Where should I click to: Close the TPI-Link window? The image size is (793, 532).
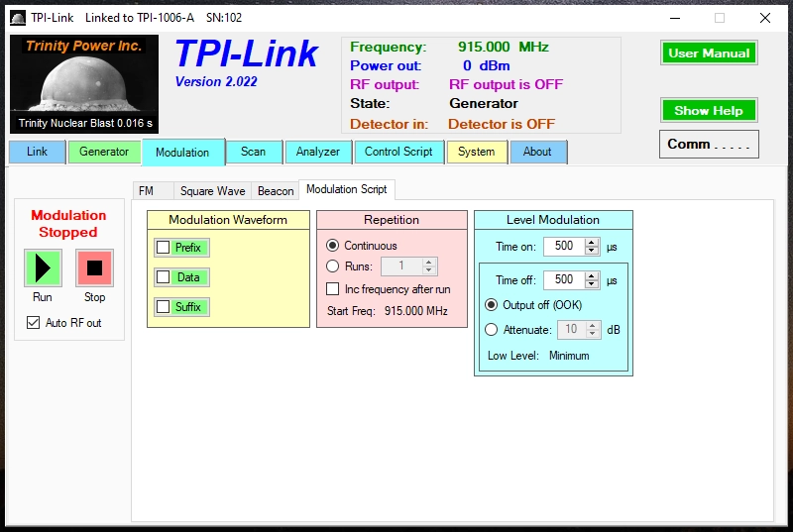tap(765, 18)
